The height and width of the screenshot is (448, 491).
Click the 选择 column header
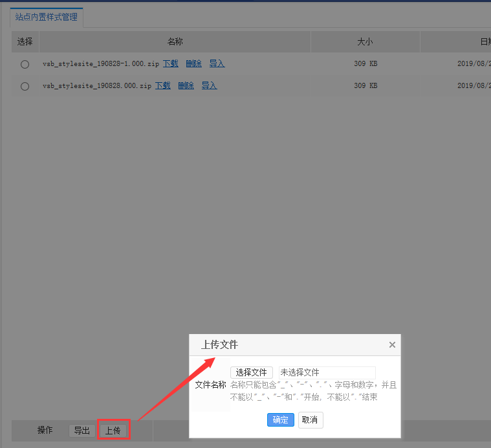coord(25,41)
